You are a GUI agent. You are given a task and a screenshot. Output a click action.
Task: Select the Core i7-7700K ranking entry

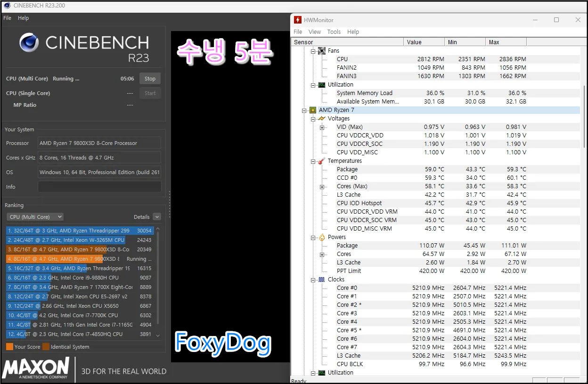tap(80, 315)
